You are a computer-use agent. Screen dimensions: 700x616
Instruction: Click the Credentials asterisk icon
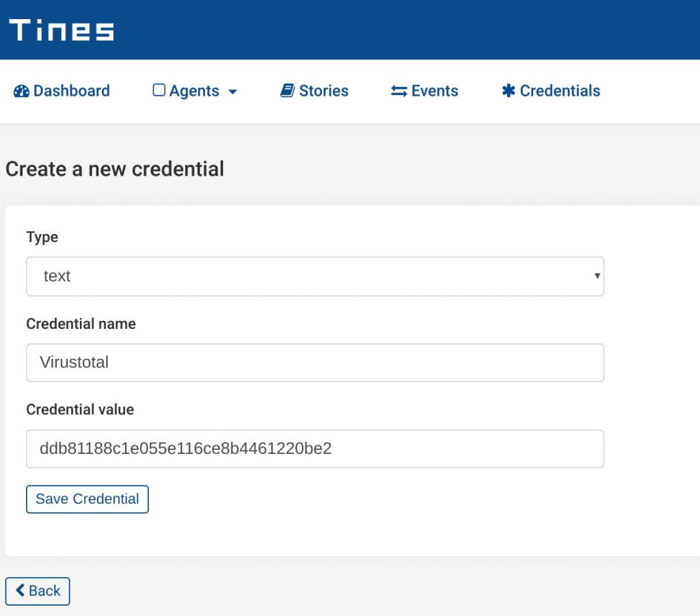click(x=508, y=91)
